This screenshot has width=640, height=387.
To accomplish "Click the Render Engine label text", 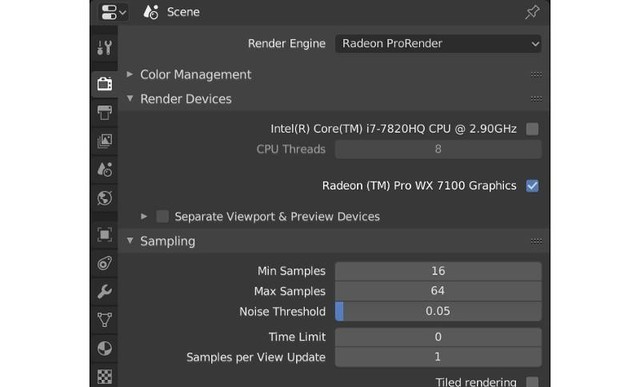I will pyautogui.click(x=287, y=44).
